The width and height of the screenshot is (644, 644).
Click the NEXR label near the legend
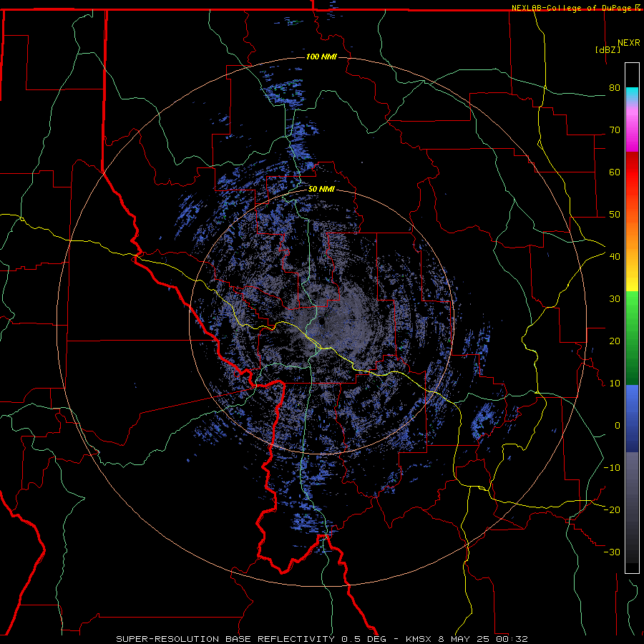(629, 43)
